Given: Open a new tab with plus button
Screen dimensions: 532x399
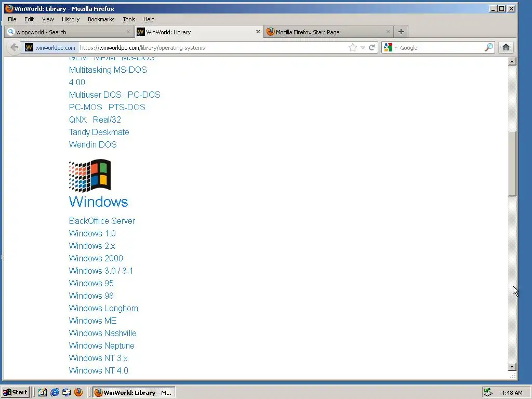Looking at the screenshot, I should point(401,32).
